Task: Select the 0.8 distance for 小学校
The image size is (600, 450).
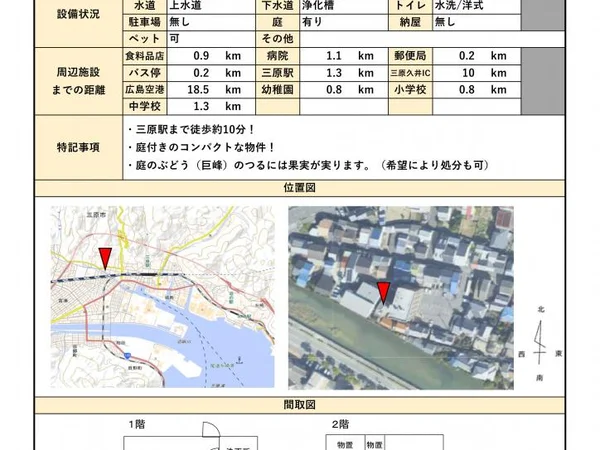Action: pos(467,90)
